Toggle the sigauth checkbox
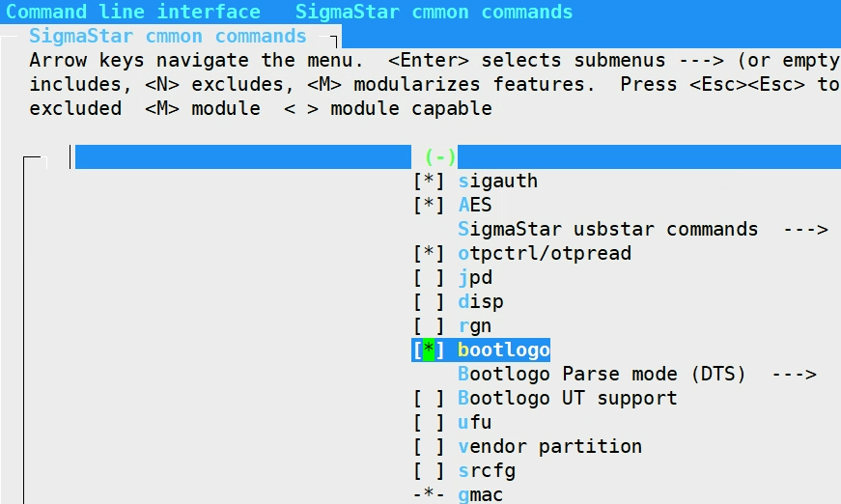Image resolution: width=841 pixels, height=504 pixels. coord(429,182)
